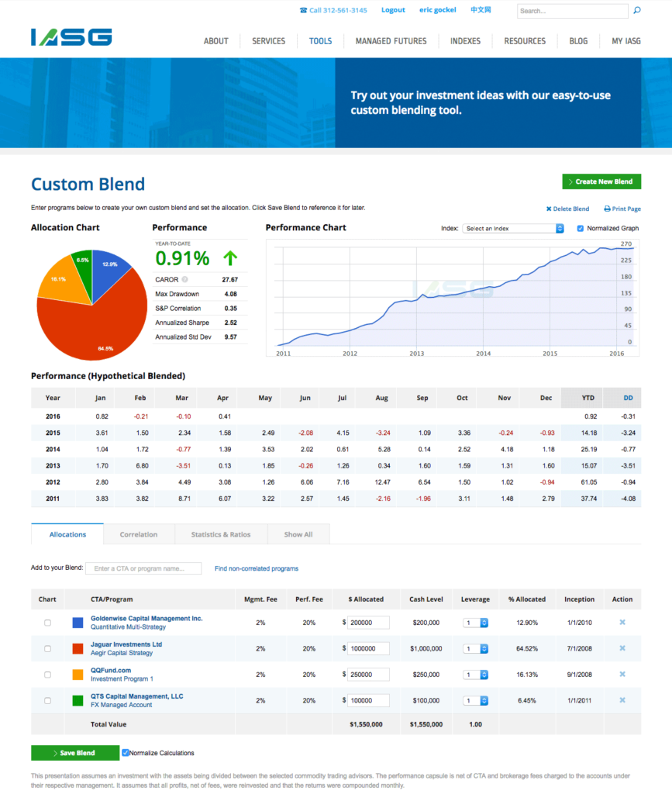The width and height of the screenshot is (672, 794).
Task: Open the MY IASG menu
Action: pyautogui.click(x=626, y=41)
